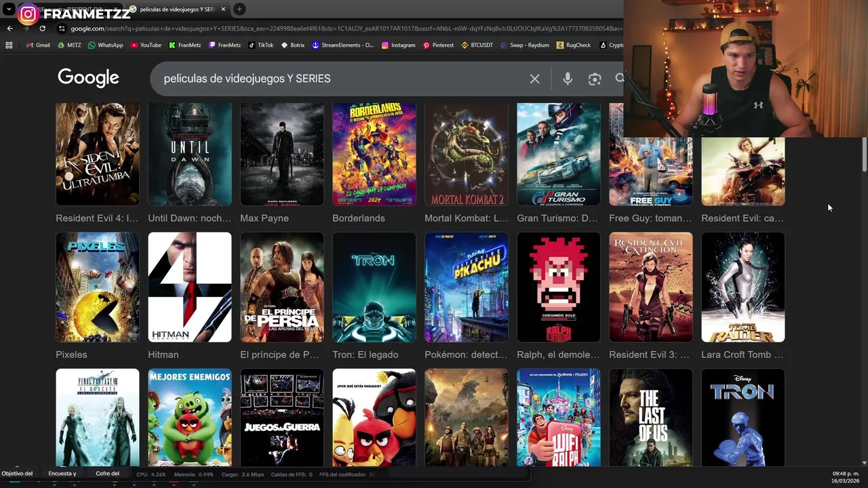
Task: Click the page vertical scrollbar thumb
Action: click(865, 155)
